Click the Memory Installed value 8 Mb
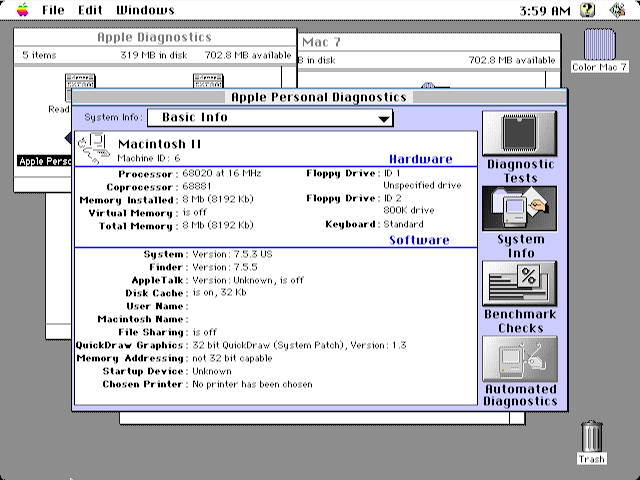Screen dimensions: 640x480 click(x=218, y=199)
